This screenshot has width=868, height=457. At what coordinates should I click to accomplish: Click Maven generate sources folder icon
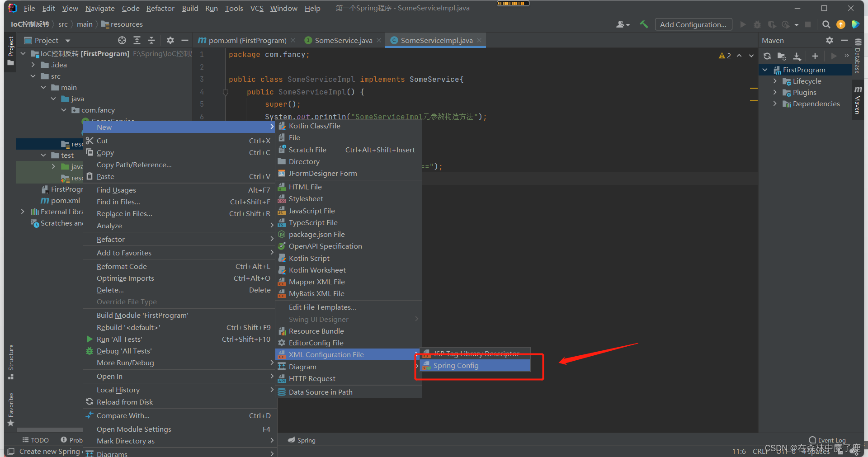click(x=782, y=56)
